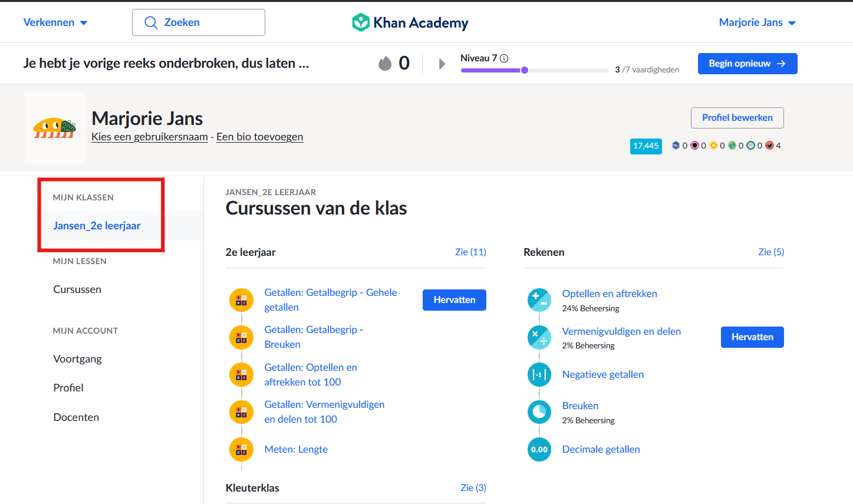853x504 pixels.
Task: Click the purple Niveau 7 progress bar
Action: pos(535,70)
